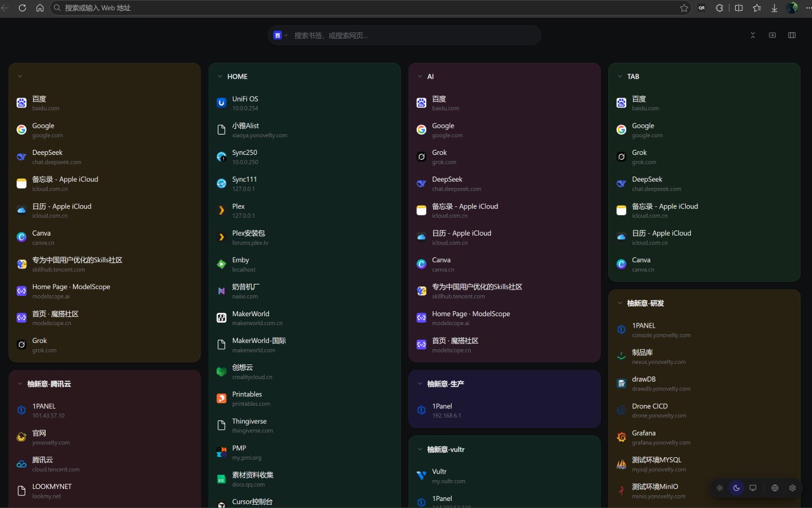Click the drawDB bookmark icon
Screen dimensions: 812x508
[621, 384]
